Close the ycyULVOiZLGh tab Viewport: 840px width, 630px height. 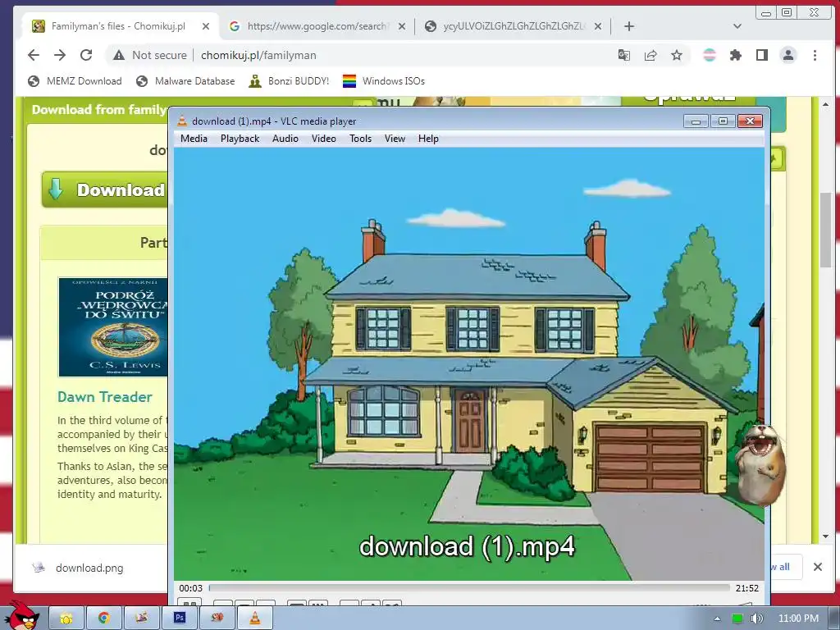(x=598, y=26)
